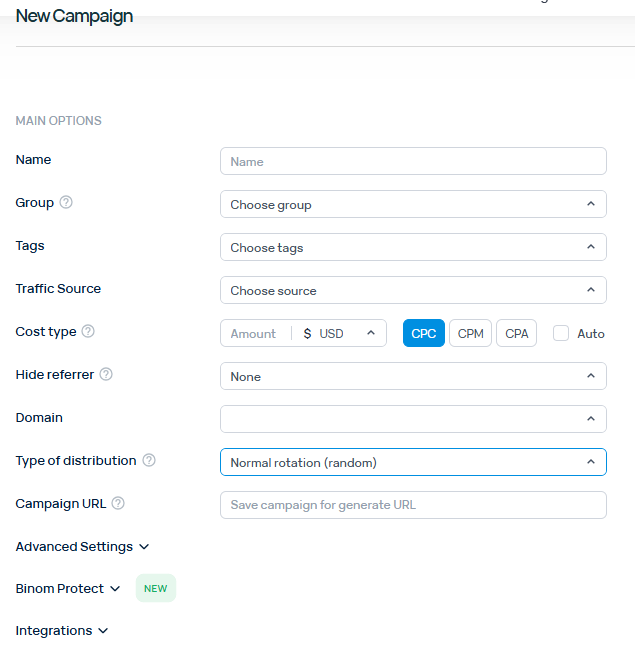The image size is (635, 647).
Task: Click the Type of distribution help icon
Action: [149, 460]
